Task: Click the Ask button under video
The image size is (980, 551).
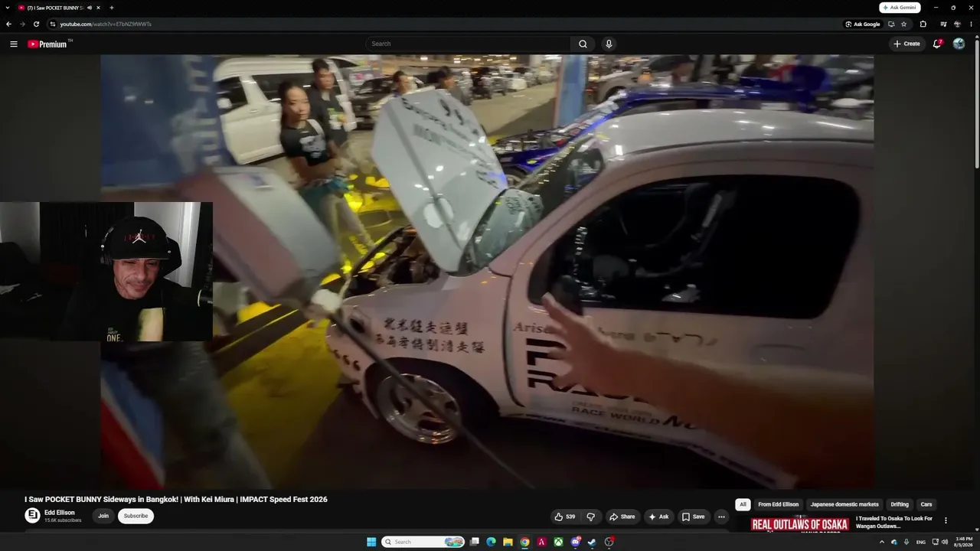Action: [x=658, y=517]
